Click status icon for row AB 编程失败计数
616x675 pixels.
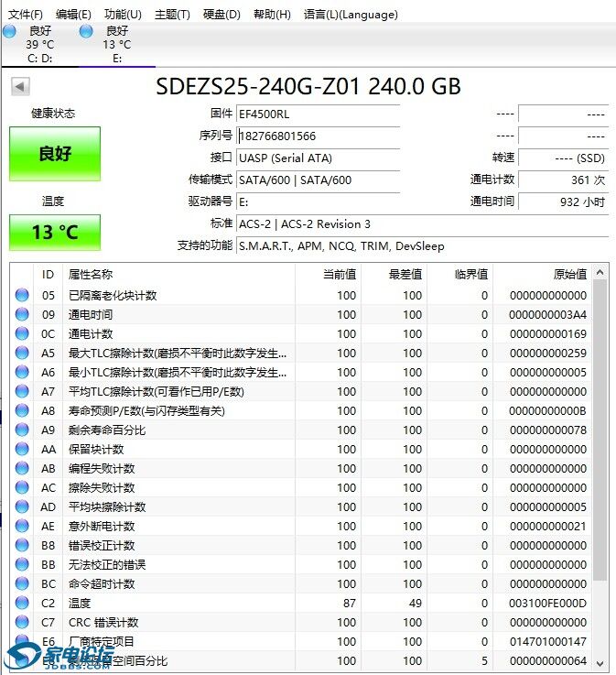tap(22, 468)
